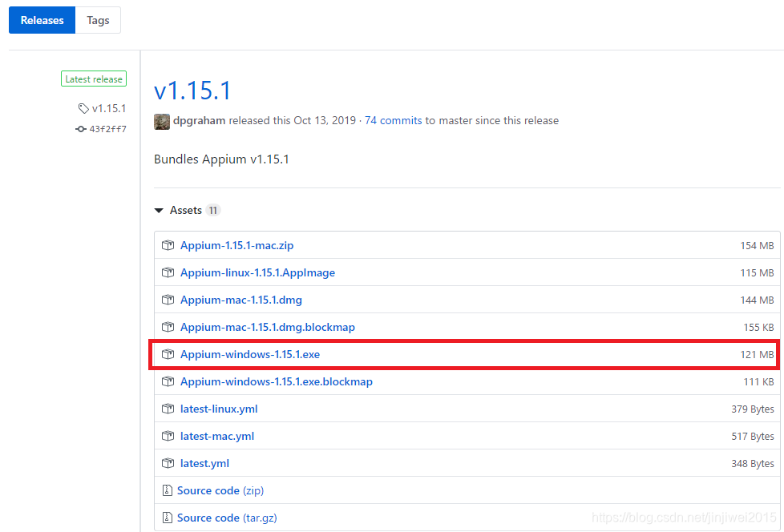The width and height of the screenshot is (784, 532).
Task: Download Appium-mac-1.15.1.dmg.blockmap
Action: [268, 327]
